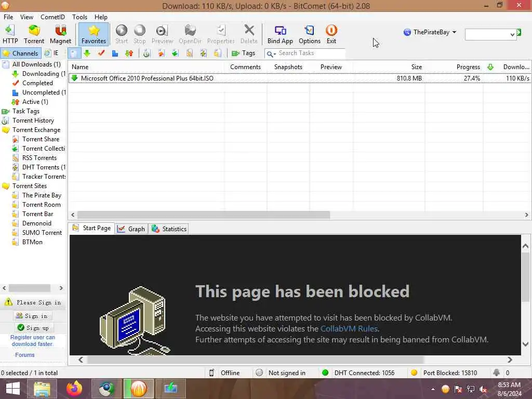Open the Options toolbar icon

(x=310, y=34)
